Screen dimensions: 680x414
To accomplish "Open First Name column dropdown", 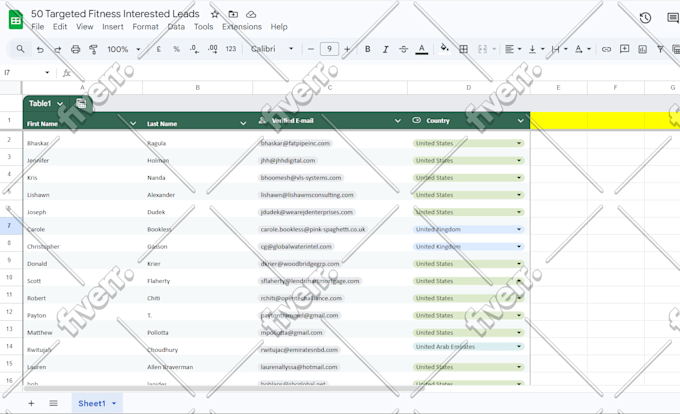I will (133, 124).
